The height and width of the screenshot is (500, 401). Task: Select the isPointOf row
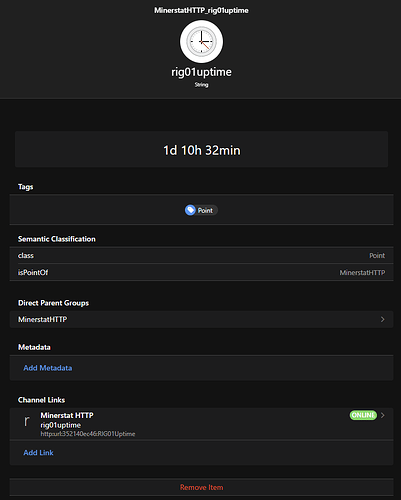pyautogui.click(x=201, y=272)
